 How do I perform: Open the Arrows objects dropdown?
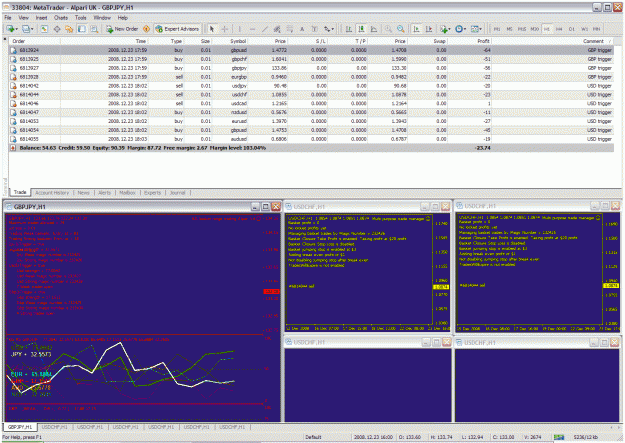pyautogui.click(x=328, y=29)
